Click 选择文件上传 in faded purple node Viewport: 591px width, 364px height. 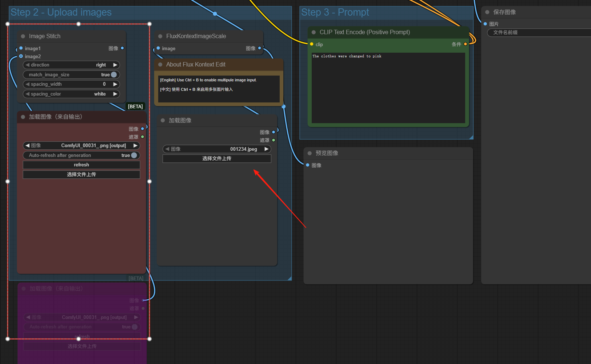(x=82, y=347)
